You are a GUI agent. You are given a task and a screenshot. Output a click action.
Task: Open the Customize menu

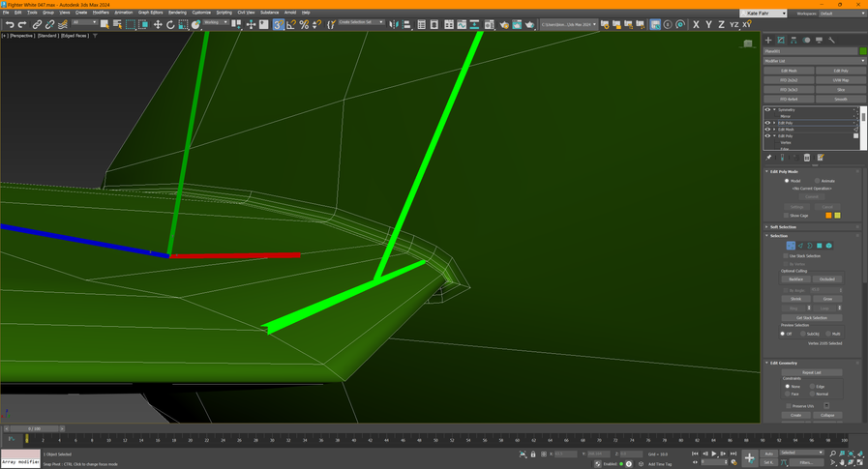pos(201,13)
